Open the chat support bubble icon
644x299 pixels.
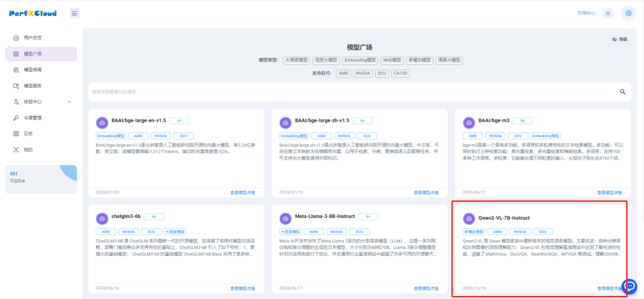pos(629,286)
